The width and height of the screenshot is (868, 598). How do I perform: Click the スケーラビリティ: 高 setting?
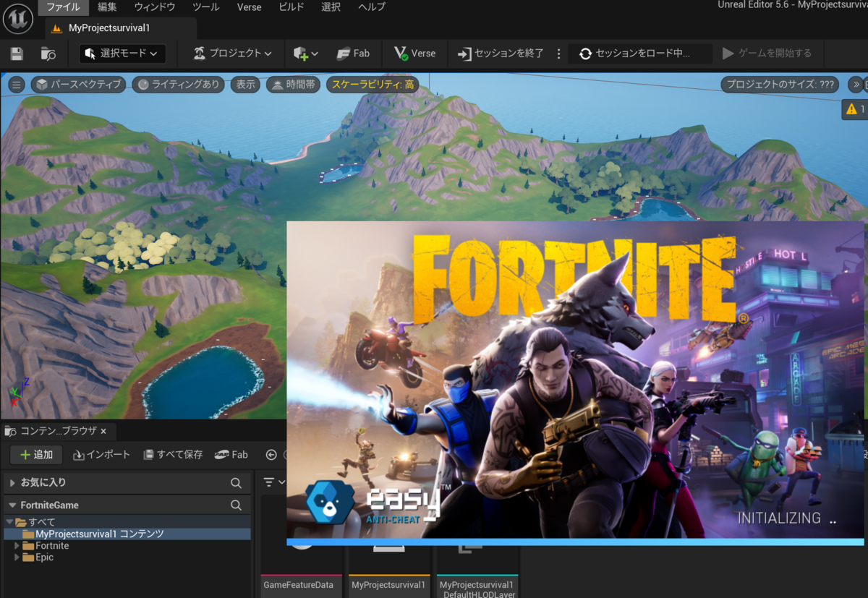(x=373, y=85)
